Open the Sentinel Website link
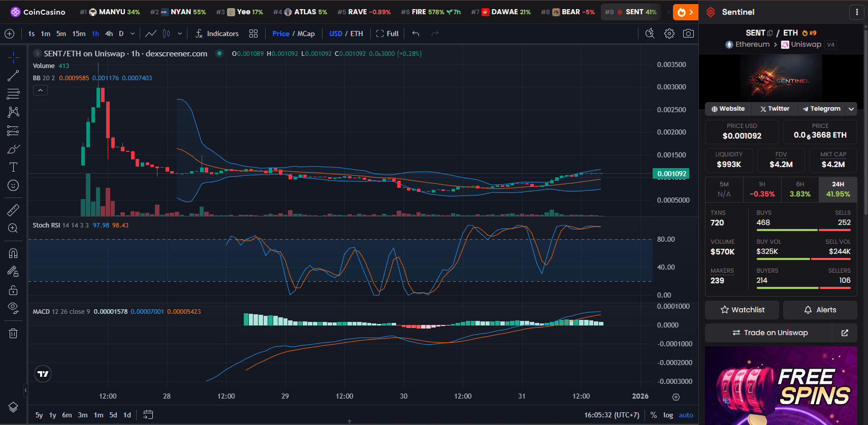Viewport: 868px width, 425px height. point(728,109)
